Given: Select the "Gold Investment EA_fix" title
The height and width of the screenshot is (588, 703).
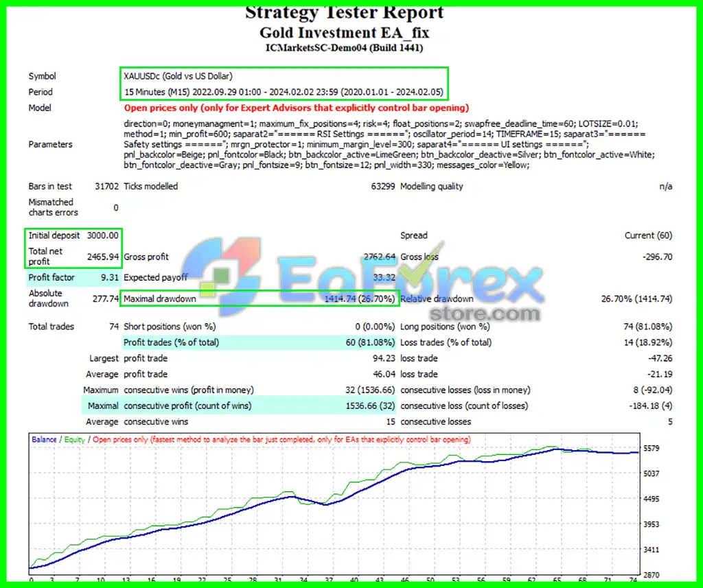Looking at the screenshot, I should coord(345,33).
